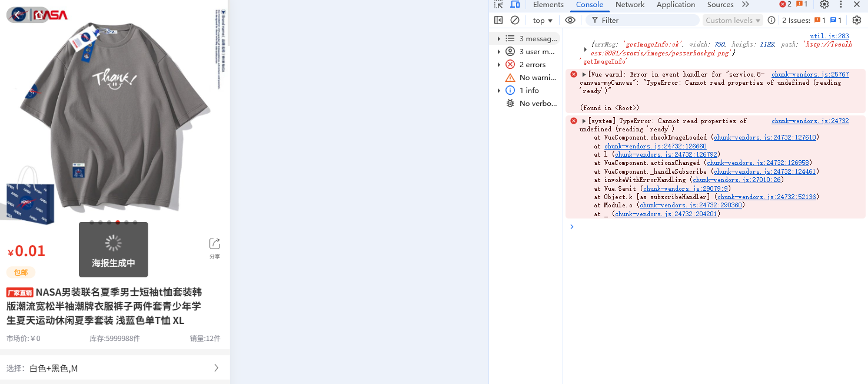The height and width of the screenshot is (384, 868).
Task: Switch to the Sources tab
Action: coord(721,5)
